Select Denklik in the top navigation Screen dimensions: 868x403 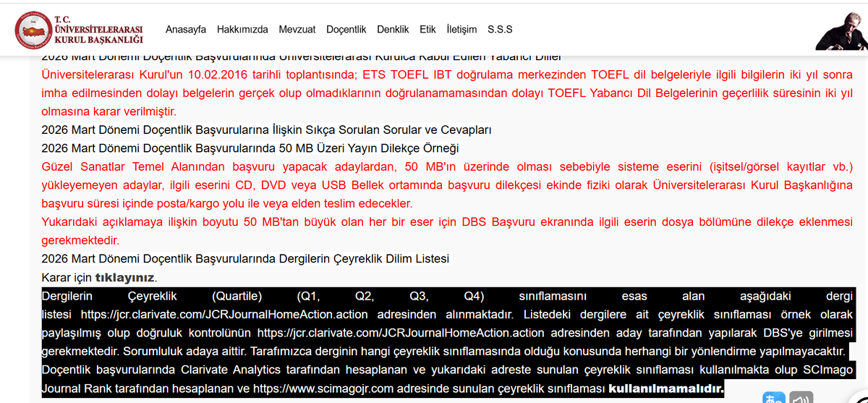[x=393, y=30]
